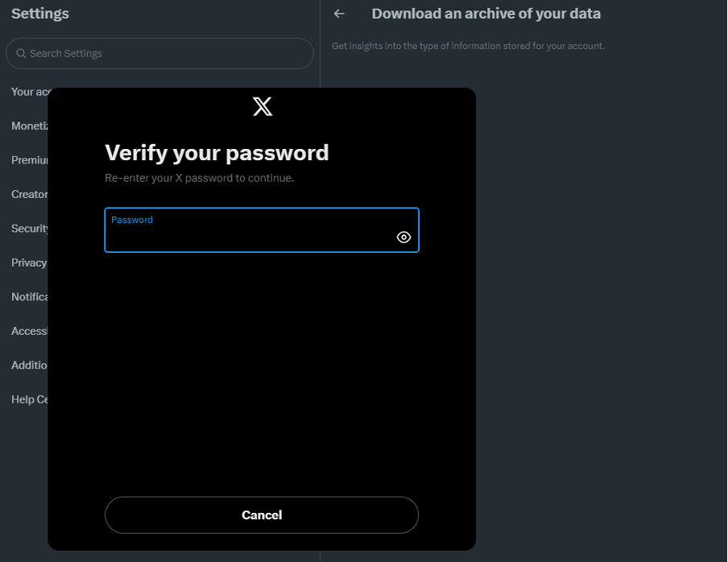Select the Security sidebar entry
This screenshot has width=728, height=562.
pyautogui.click(x=30, y=228)
